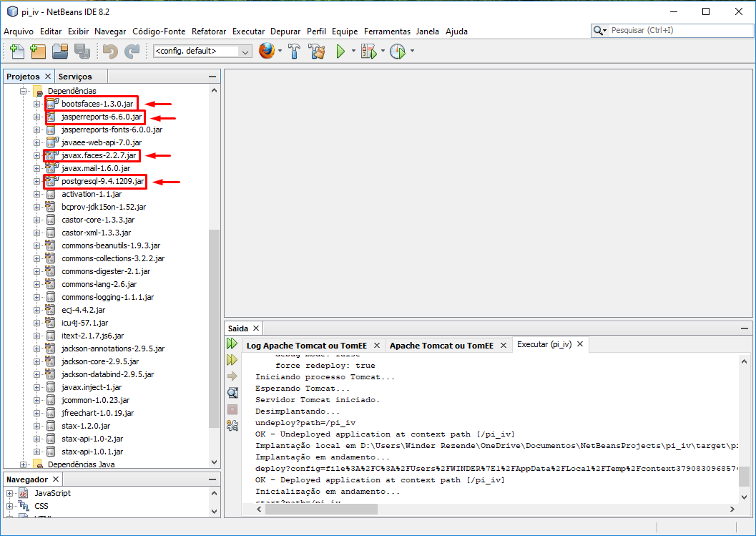Open the Equipe menu
Image resolution: width=756 pixels, height=536 pixels.
(345, 31)
